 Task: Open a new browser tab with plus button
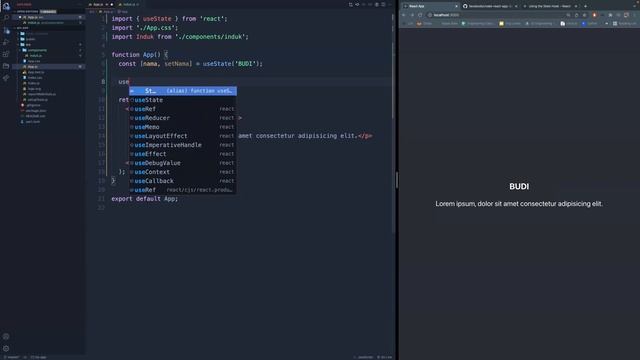pyautogui.click(x=585, y=6)
